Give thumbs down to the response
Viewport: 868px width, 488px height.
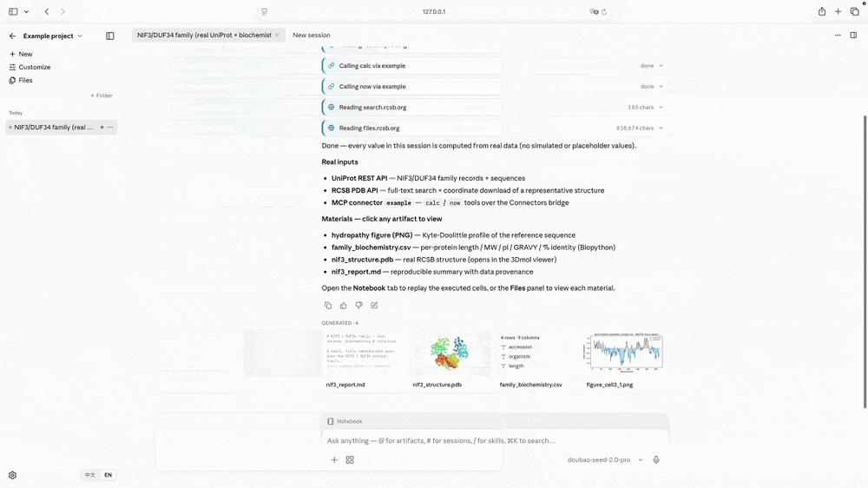358,305
